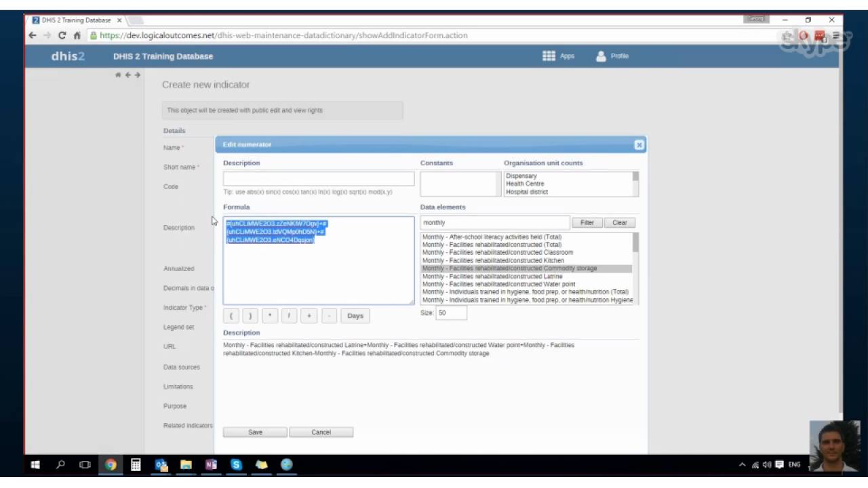
Task: Click the Windows Start button
Action: coord(35,465)
